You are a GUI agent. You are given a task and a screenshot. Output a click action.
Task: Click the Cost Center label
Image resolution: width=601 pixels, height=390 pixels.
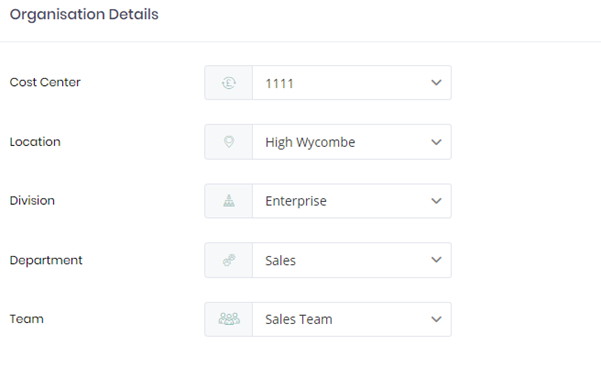point(45,82)
